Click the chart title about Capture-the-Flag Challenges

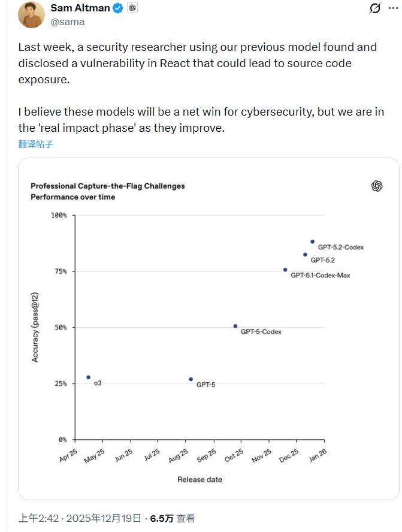[x=108, y=186]
